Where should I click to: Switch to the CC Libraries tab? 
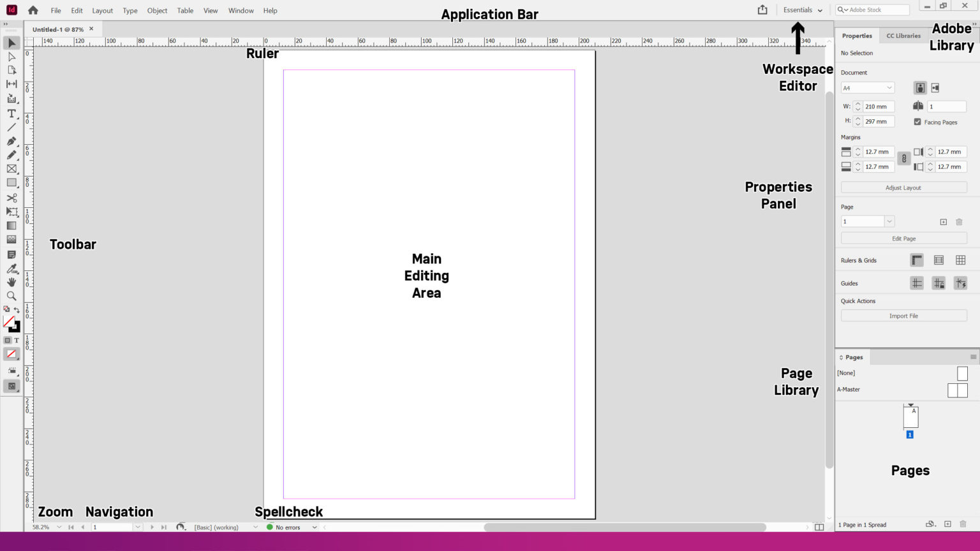tap(903, 36)
